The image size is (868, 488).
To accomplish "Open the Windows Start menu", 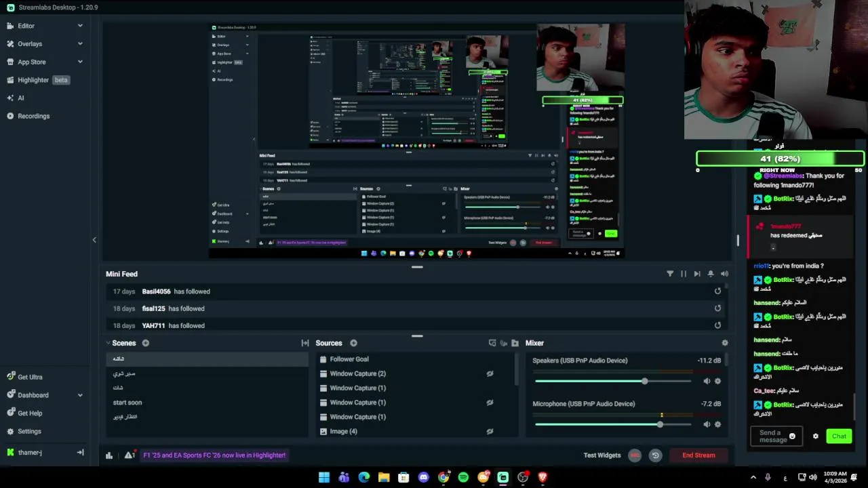I will click(x=324, y=477).
